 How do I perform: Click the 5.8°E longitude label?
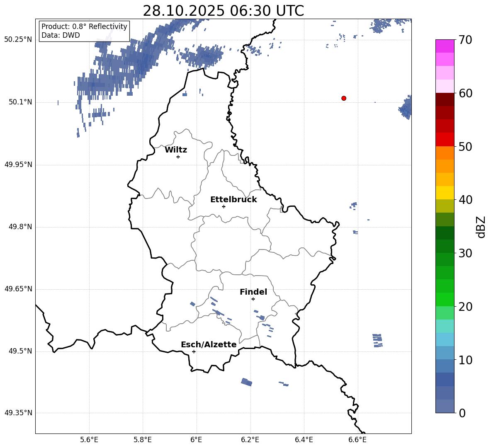tap(143, 440)
